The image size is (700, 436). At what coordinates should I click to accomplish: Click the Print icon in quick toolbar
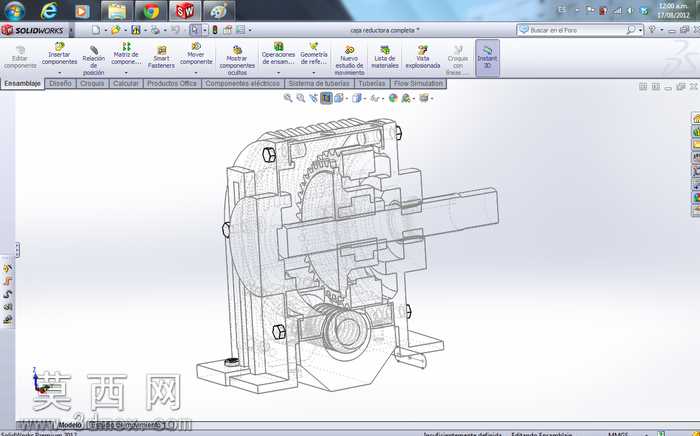(155, 30)
